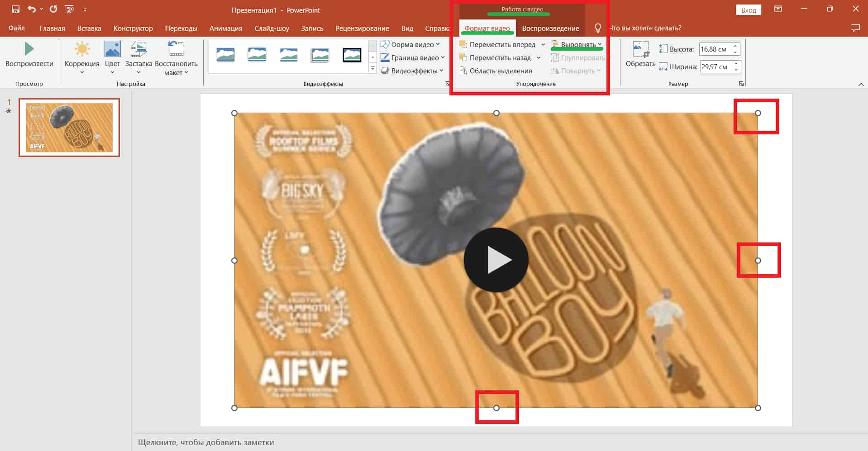Click the 'Что вы хотите сделать?' search field
868x451 pixels.
pos(645,28)
